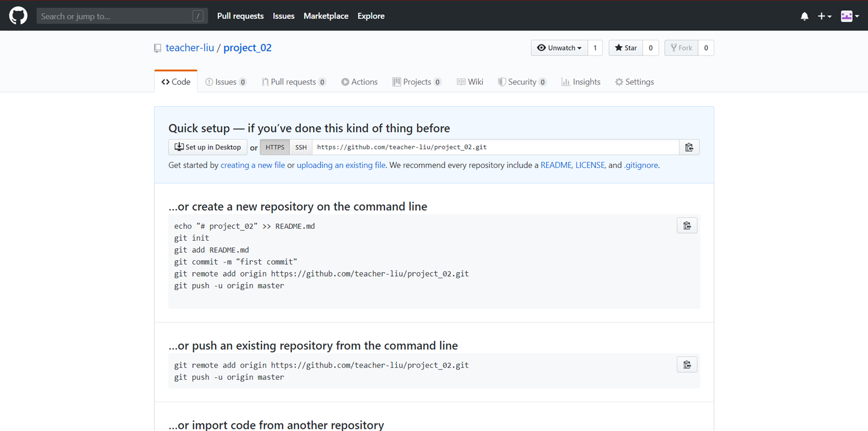This screenshot has width=868, height=431.
Task: Open repository Settings tab
Action: [x=634, y=82]
